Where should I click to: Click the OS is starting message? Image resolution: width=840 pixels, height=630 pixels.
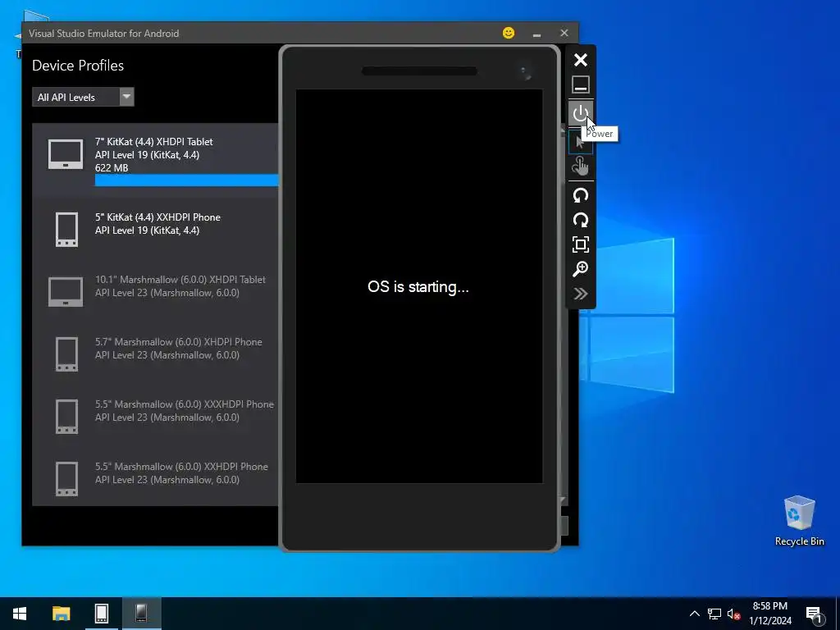[x=418, y=286]
